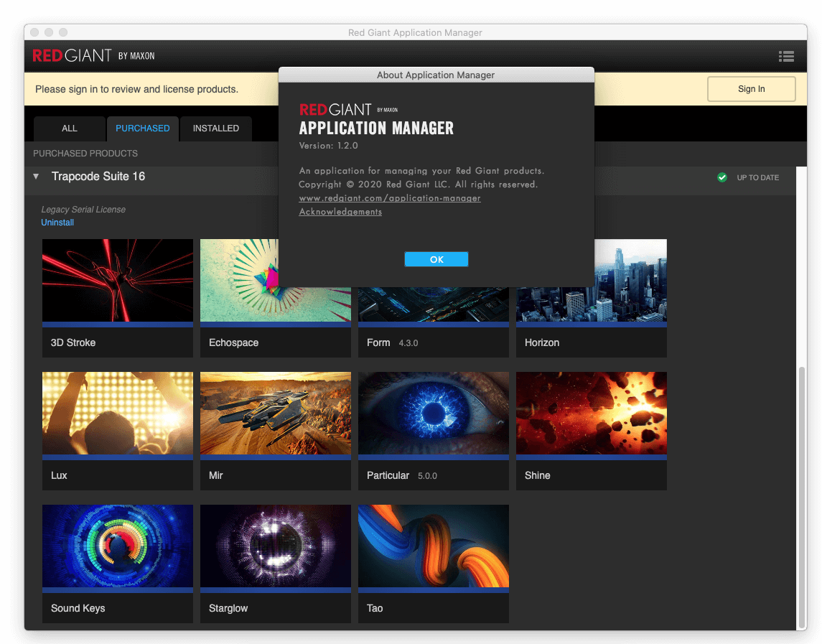Open the INSTALLED tab

(216, 128)
